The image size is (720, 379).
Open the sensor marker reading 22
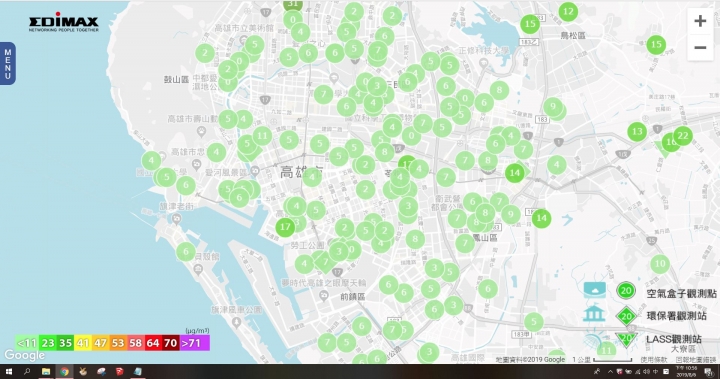(x=683, y=136)
